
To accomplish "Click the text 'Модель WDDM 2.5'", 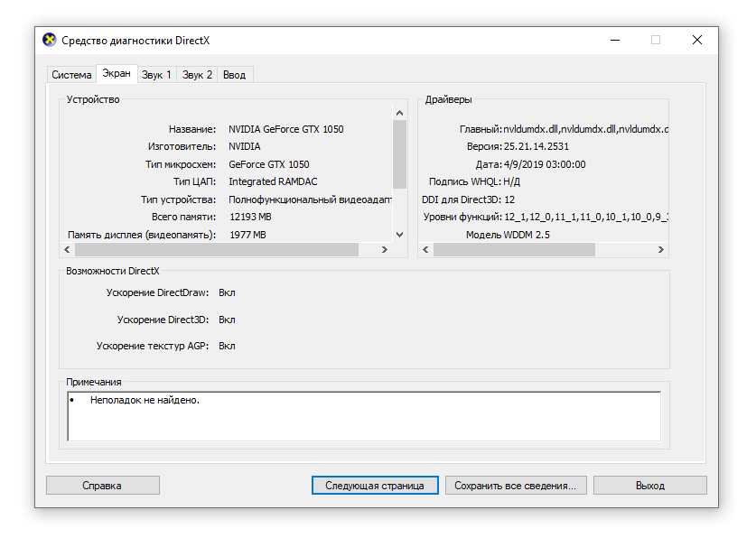I will (x=508, y=235).
